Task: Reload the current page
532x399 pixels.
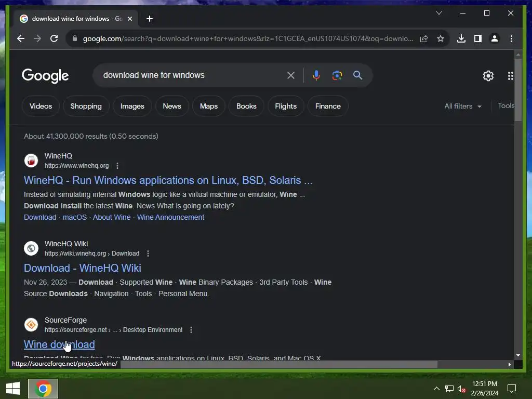Action: (x=54, y=38)
